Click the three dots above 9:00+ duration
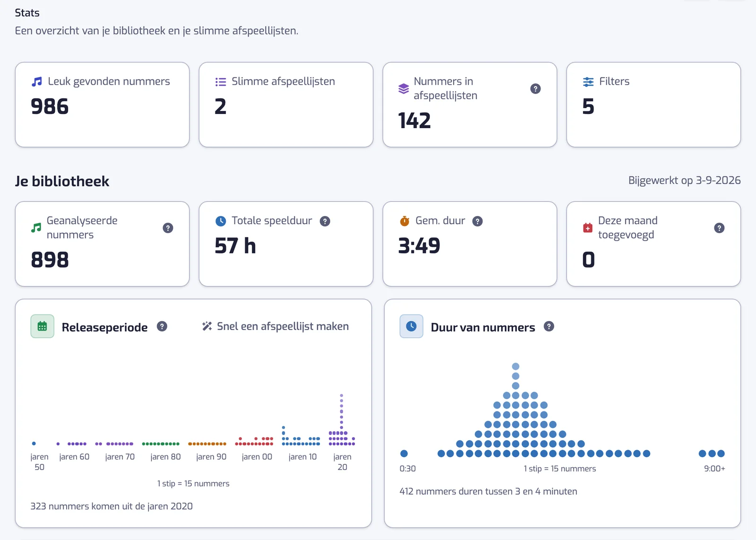Screen dimensions: 756x540 tap(712, 453)
